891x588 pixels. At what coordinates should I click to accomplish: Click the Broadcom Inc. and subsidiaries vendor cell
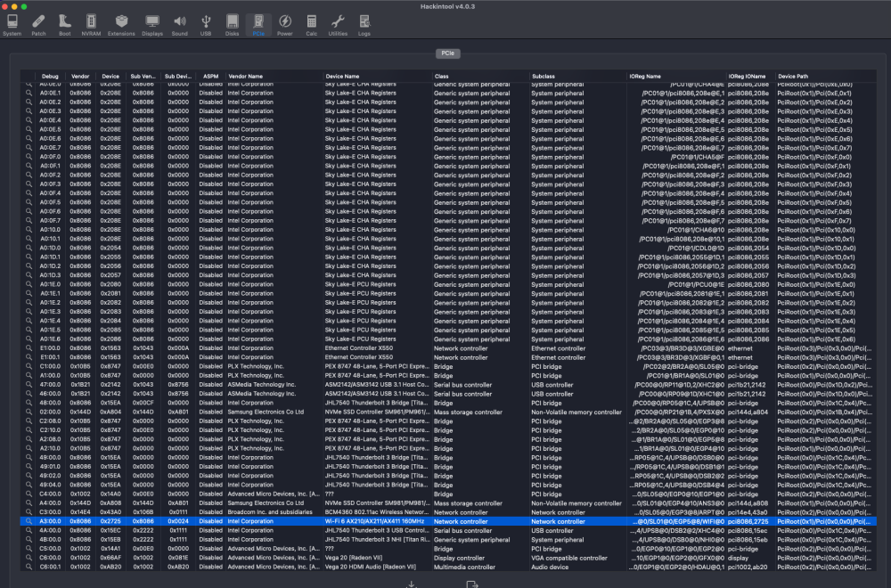coord(270,512)
